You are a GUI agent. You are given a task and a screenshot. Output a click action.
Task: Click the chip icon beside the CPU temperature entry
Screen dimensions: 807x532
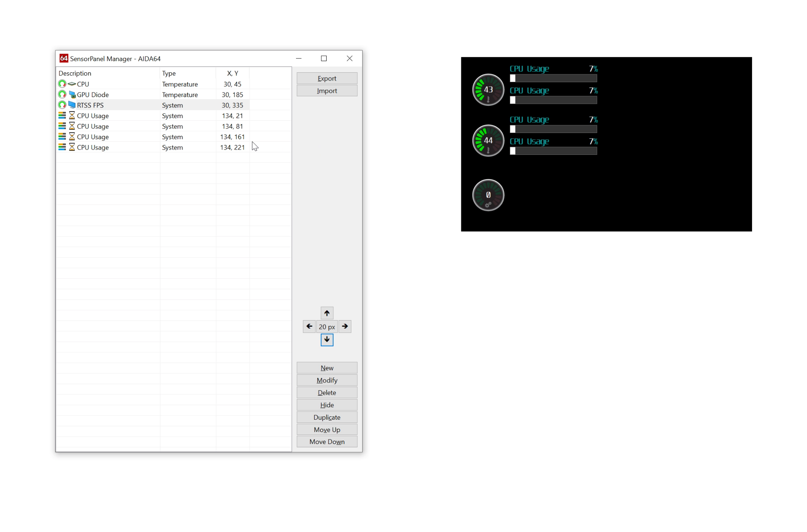[x=72, y=84]
